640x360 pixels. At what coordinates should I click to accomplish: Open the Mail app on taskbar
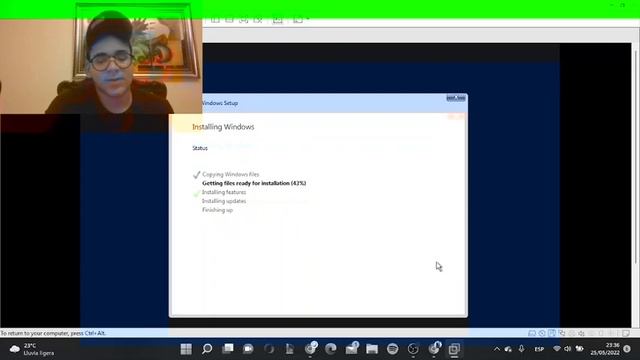click(x=351, y=349)
